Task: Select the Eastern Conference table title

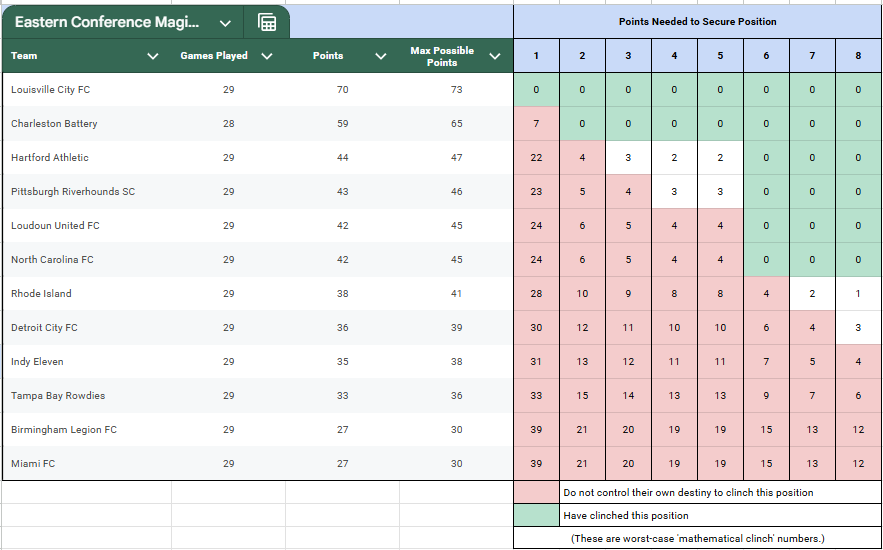Action: click(x=107, y=22)
